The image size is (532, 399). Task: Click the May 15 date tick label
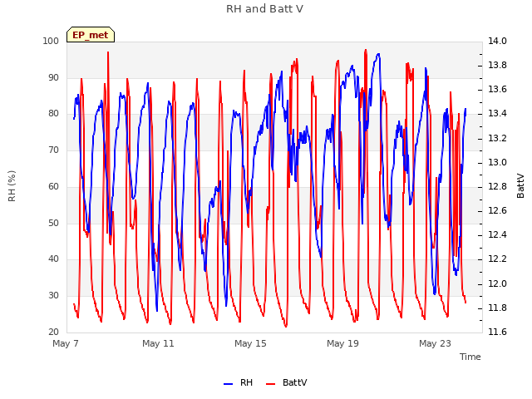click(250, 343)
